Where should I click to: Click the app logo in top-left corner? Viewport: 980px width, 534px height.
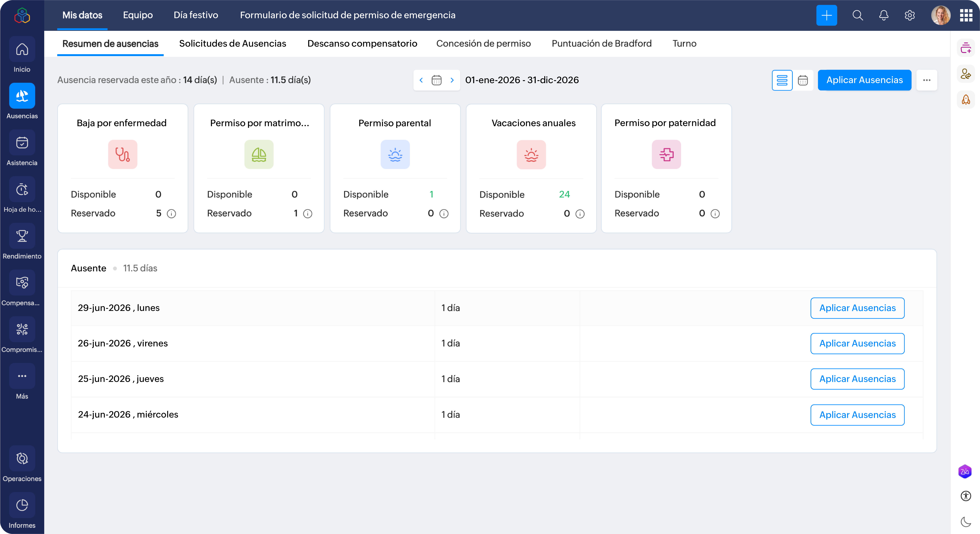pyautogui.click(x=22, y=16)
